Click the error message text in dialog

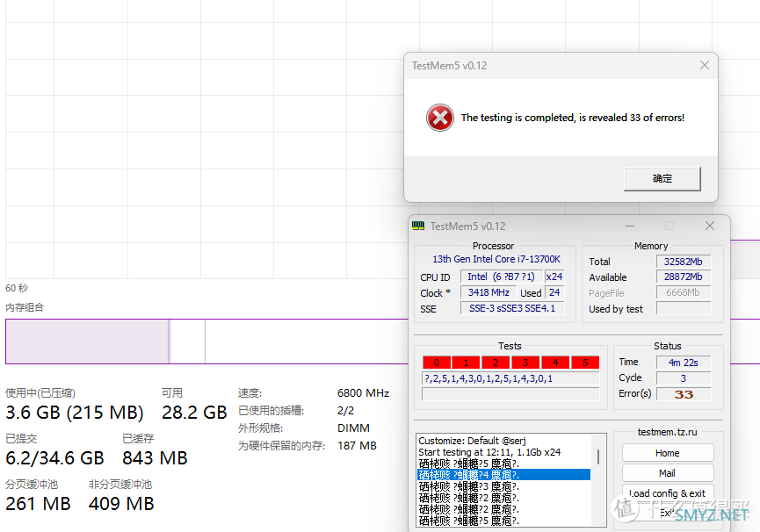click(x=573, y=118)
